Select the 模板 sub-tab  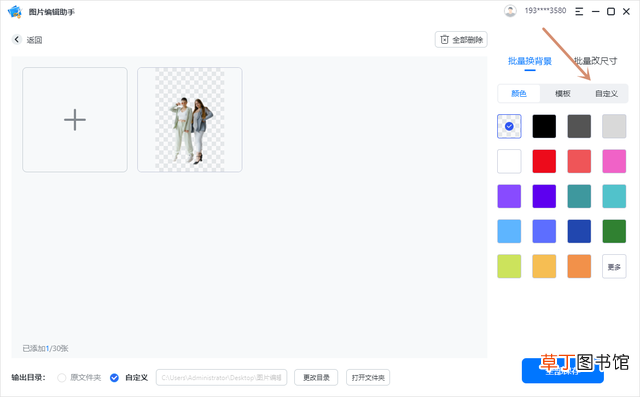[x=562, y=93]
